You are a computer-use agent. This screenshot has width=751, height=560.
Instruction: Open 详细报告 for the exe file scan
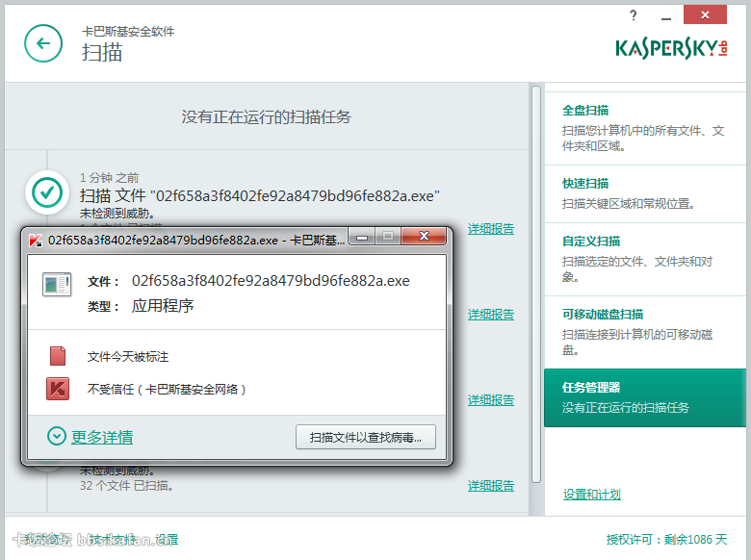pos(490,229)
